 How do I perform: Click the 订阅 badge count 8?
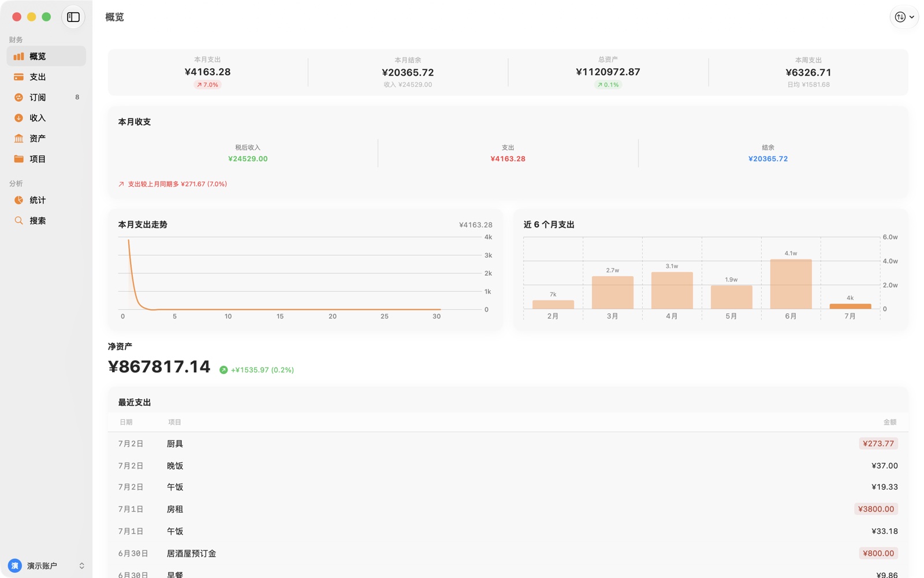pyautogui.click(x=77, y=97)
